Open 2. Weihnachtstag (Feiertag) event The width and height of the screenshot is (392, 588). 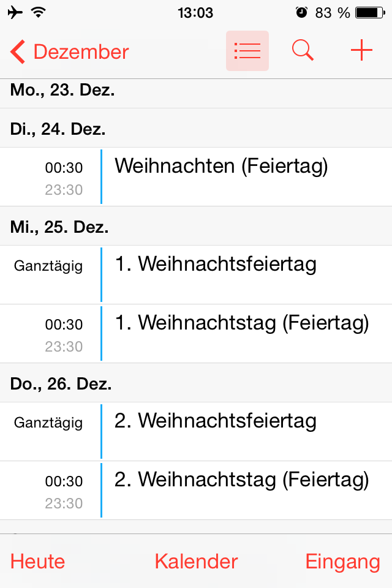coord(196,490)
